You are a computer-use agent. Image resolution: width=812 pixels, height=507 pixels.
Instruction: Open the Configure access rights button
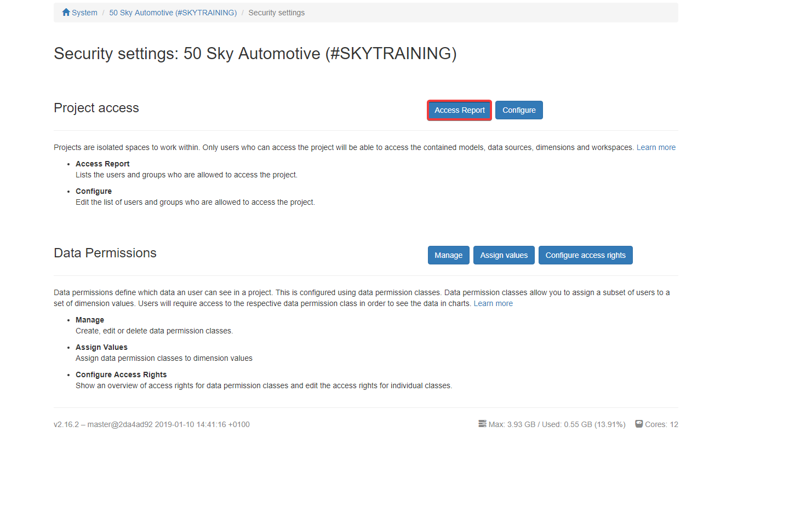coord(585,255)
